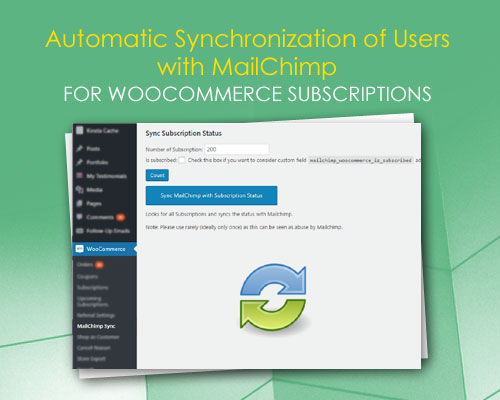Select MailChimp Sync submenu

pos(96,326)
